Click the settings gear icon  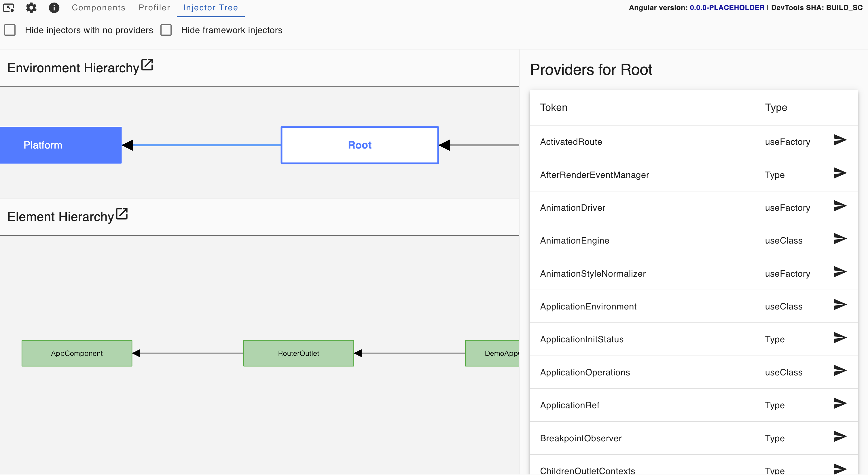pyautogui.click(x=32, y=7)
